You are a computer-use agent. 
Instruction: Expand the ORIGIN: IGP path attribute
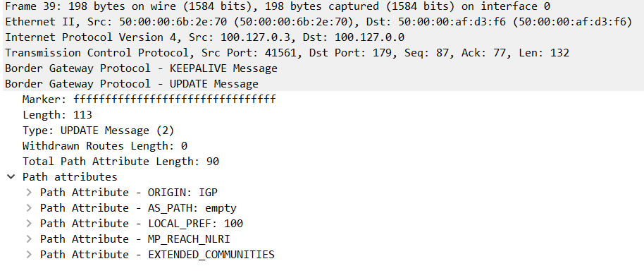tap(29, 193)
